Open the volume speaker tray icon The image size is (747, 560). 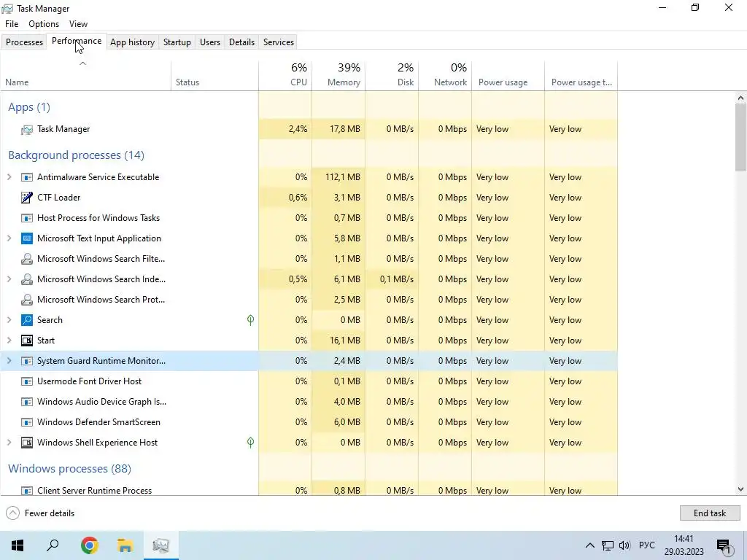coord(624,545)
